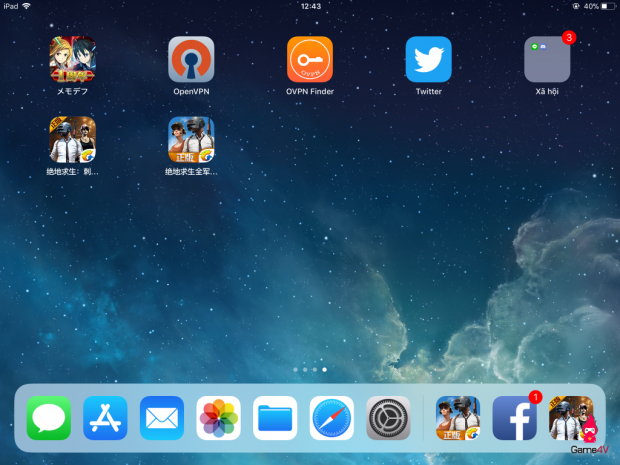The height and width of the screenshot is (465, 620).
Task: Open Facebook with notification badge in dock
Action: coord(514,418)
